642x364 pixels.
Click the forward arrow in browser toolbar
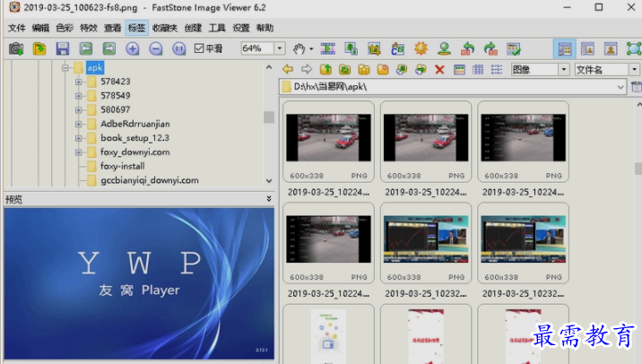(307, 69)
